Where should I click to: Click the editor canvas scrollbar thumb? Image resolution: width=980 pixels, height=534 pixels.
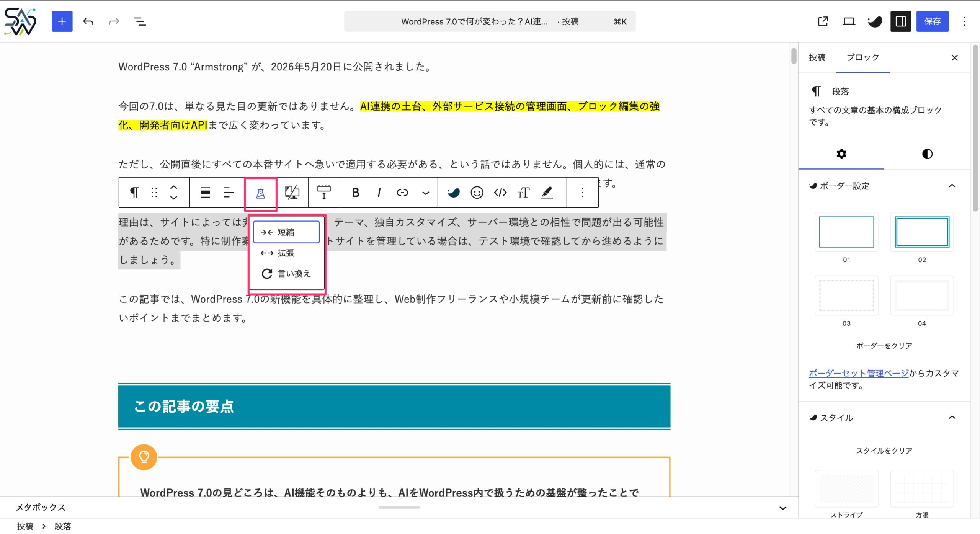coord(794,56)
